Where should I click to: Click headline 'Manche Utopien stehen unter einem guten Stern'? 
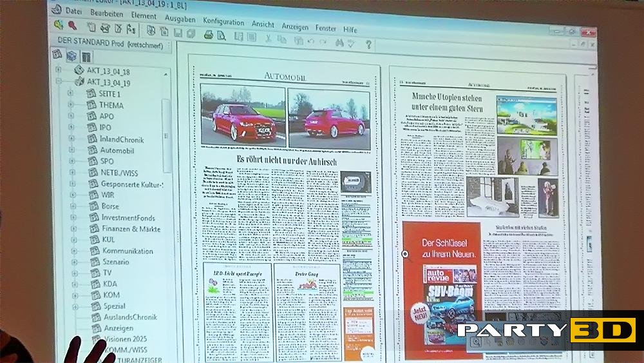[447, 103]
